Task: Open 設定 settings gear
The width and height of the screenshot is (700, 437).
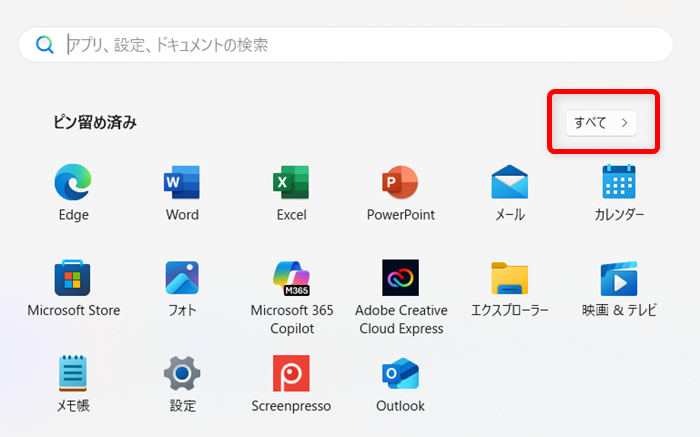Action: pos(182,373)
